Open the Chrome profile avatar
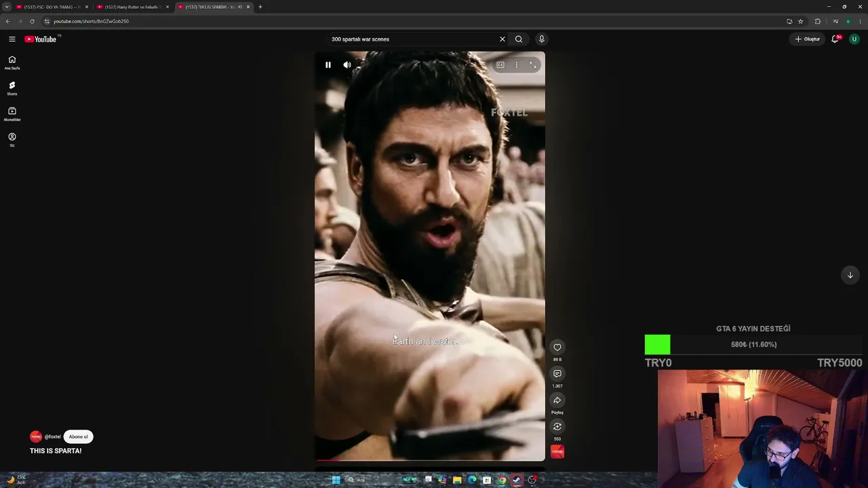This screenshot has width=868, height=488. tap(848, 21)
